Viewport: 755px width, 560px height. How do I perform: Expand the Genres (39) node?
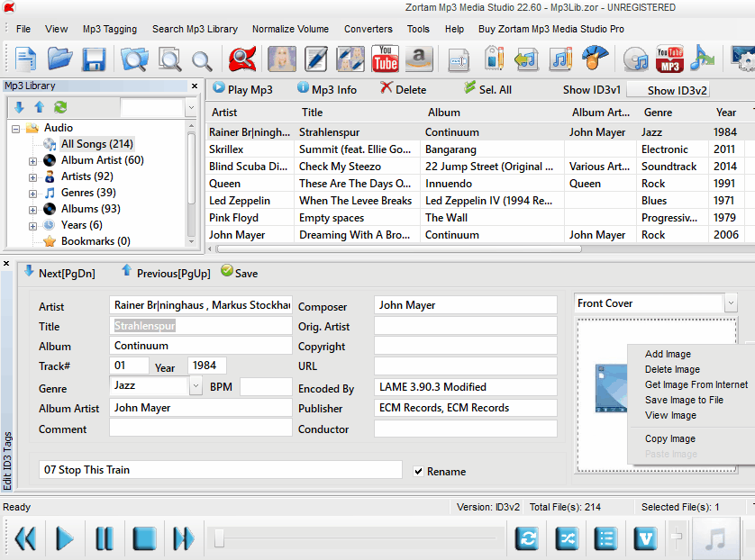pyautogui.click(x=32, y=194)
